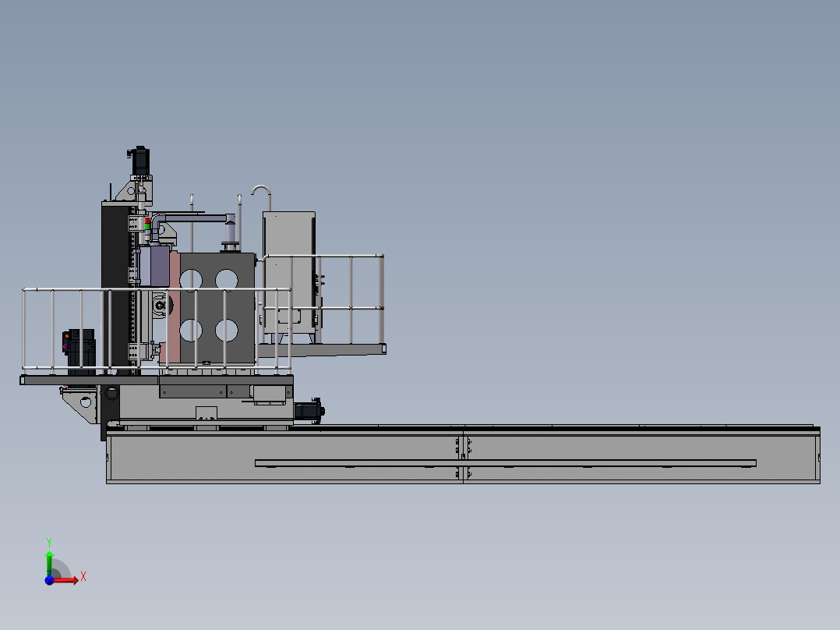Select the small servo motor beside the base carriage
The image size is (840, 630).
pos(309,411)
